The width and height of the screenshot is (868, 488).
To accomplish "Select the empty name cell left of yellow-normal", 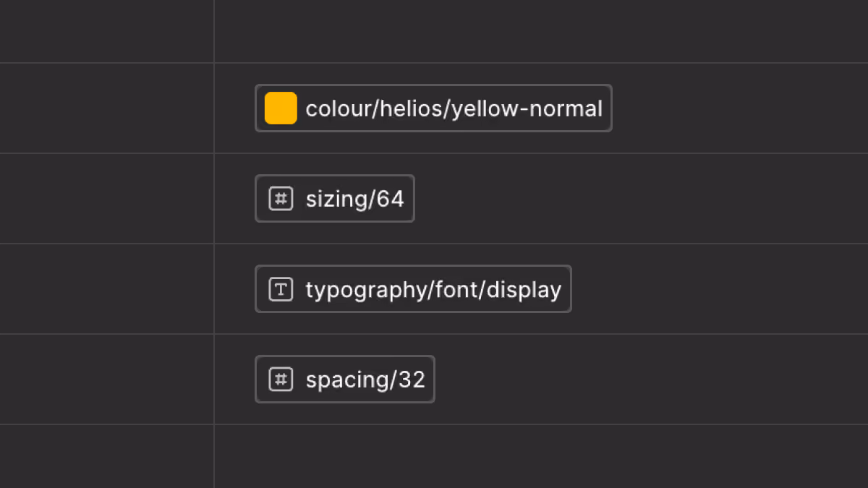I will 107,108.
